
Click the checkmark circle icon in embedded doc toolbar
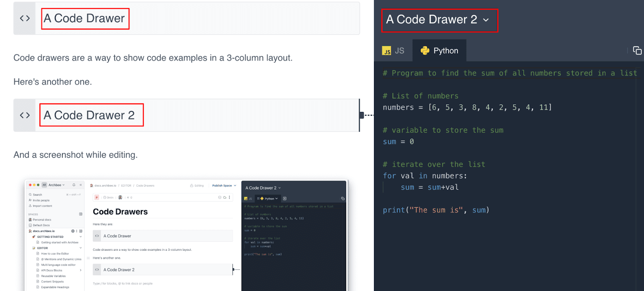tap(220, 198)
